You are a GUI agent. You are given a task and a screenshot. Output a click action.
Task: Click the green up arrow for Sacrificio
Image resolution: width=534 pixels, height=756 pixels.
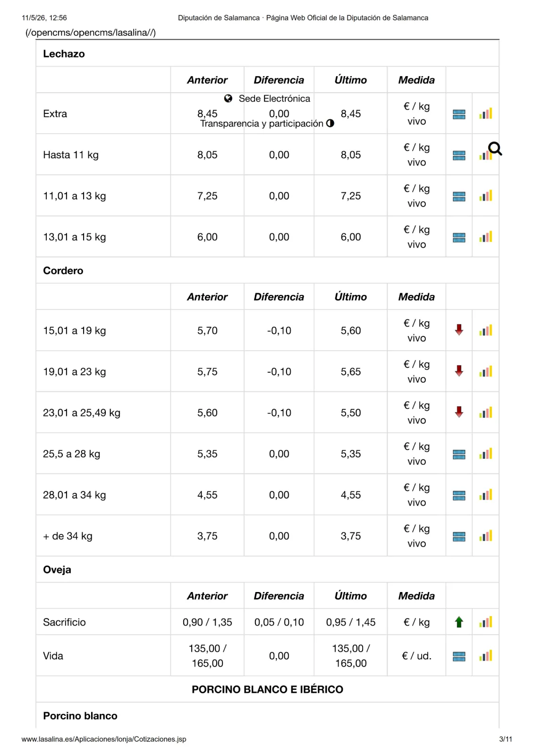[x=459, y=622]
